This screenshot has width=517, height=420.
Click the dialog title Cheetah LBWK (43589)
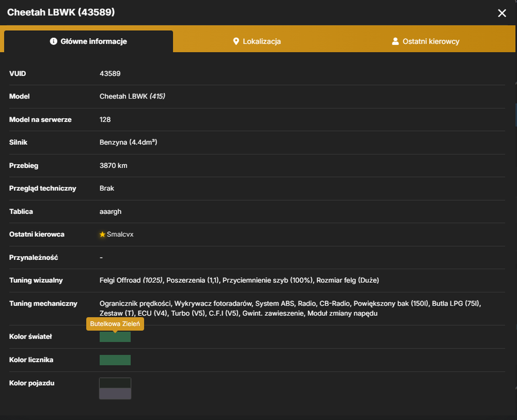61,12
